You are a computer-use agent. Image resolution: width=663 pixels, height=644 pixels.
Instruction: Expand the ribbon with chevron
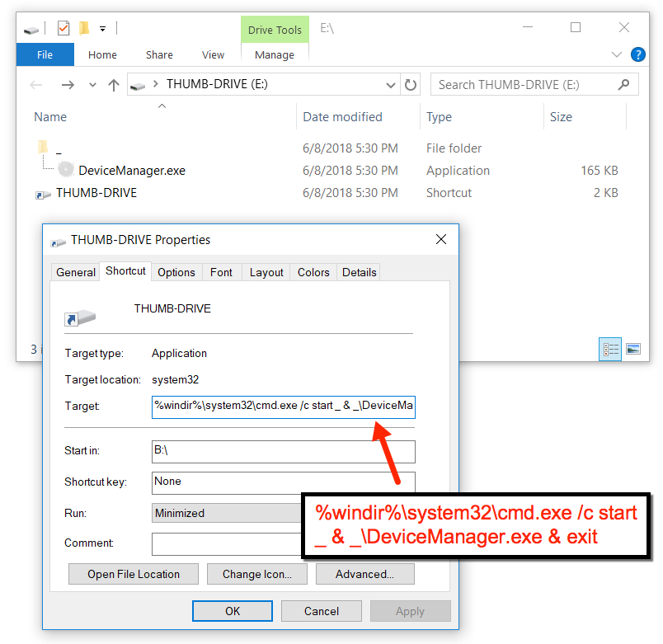(617, 54)
